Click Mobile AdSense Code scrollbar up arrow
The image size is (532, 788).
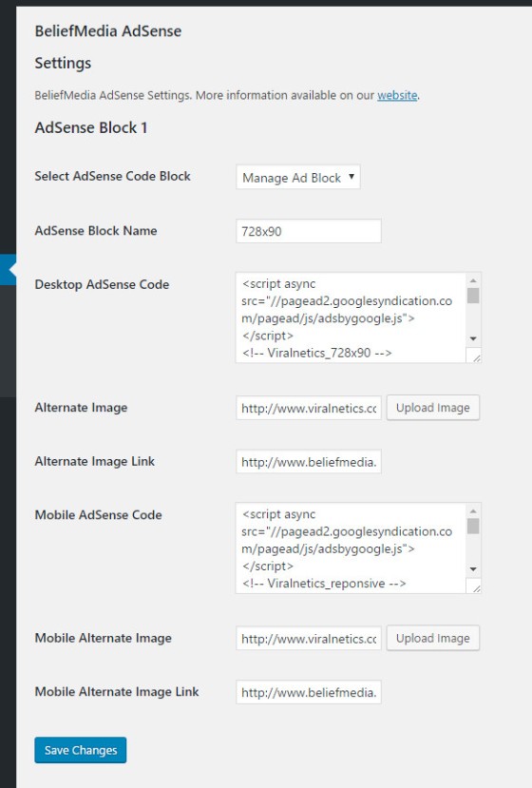point(473,511)
